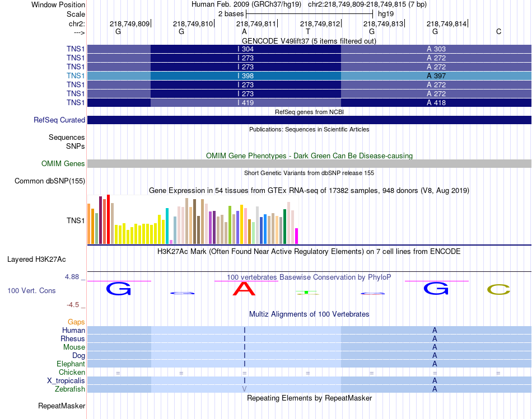The image size is (532, 419).
Task: Click the Layered H3K27Ac track label
Action: [x=36, y=260]
